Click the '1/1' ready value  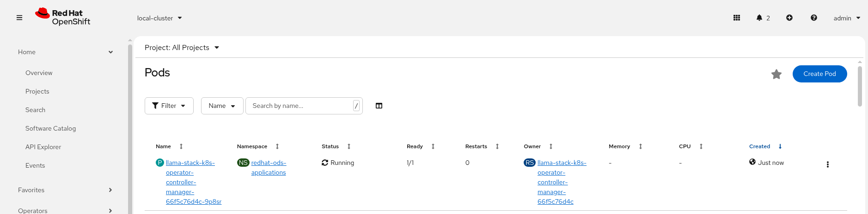pos(410,163)
